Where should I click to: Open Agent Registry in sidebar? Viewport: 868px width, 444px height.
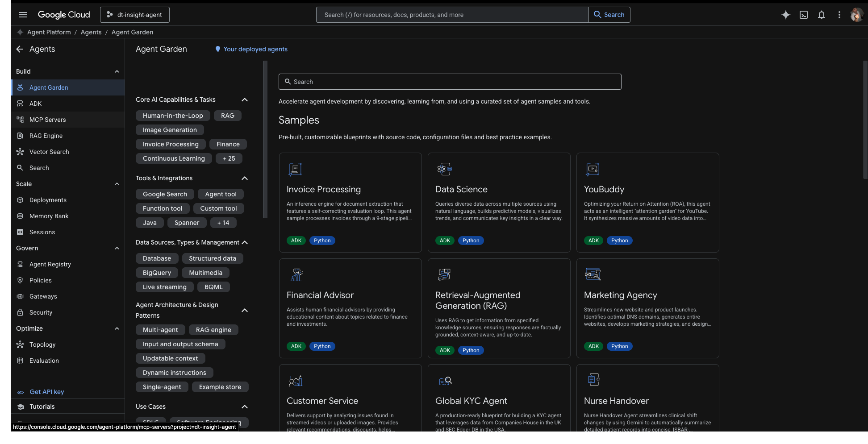coord(68,264)
